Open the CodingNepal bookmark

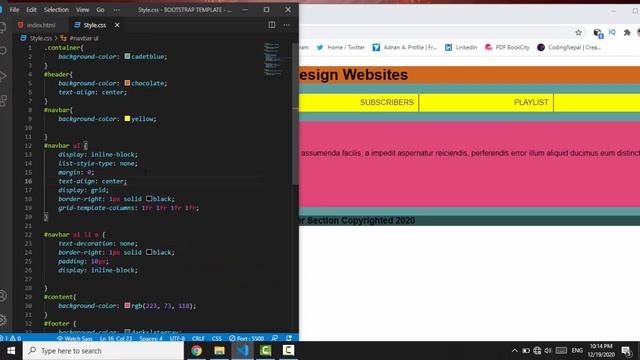pyautogui.click(x=569, y=47)
